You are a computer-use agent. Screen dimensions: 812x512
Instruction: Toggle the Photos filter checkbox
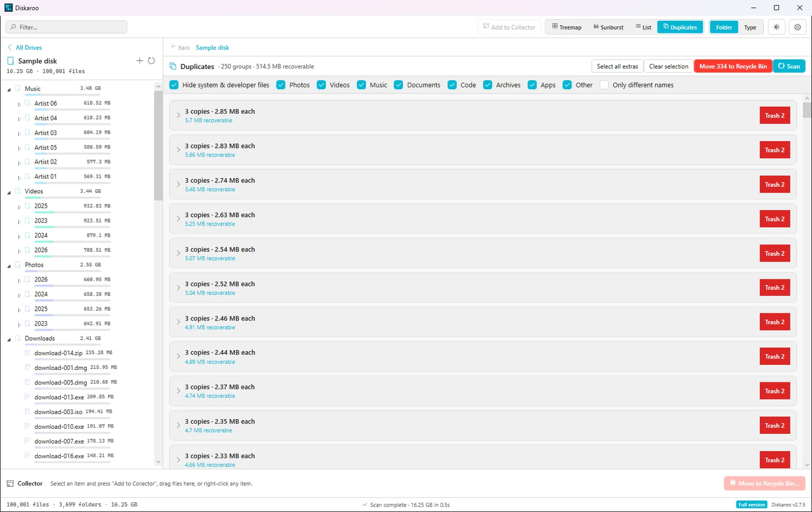(281, 85)
